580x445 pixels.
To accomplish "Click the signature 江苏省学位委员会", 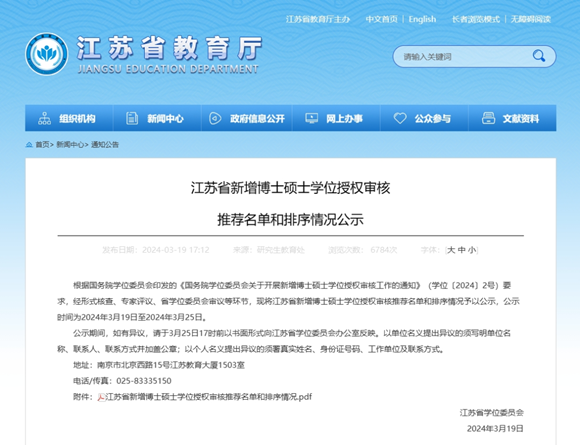I will click(x=492, y=413).
